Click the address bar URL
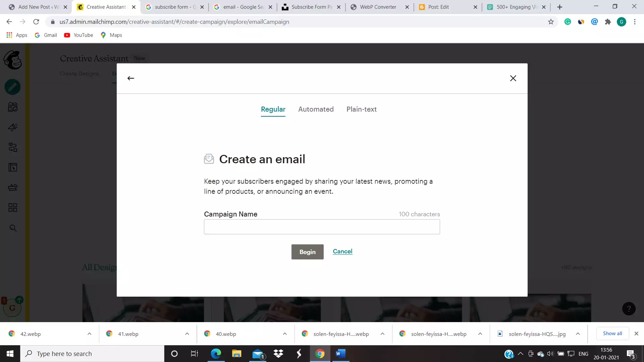The width and height of the screenshot is (644, 362). 174,22
